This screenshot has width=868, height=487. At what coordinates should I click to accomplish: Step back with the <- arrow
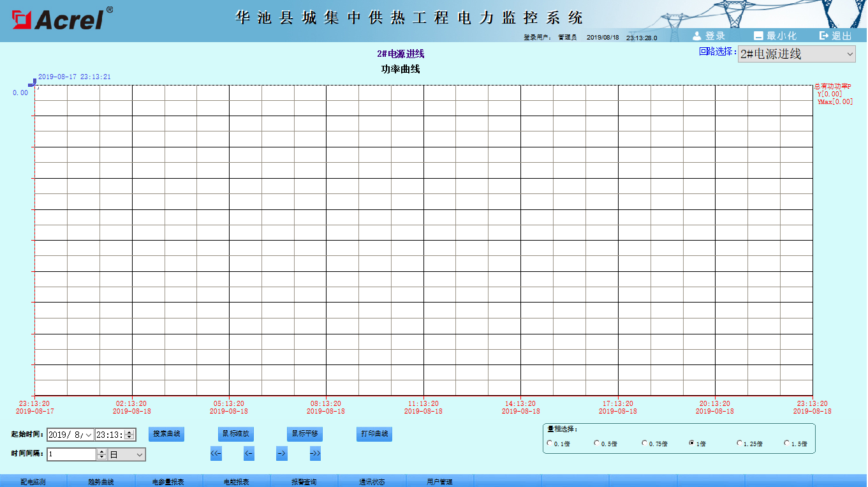[x=249, y=454]
